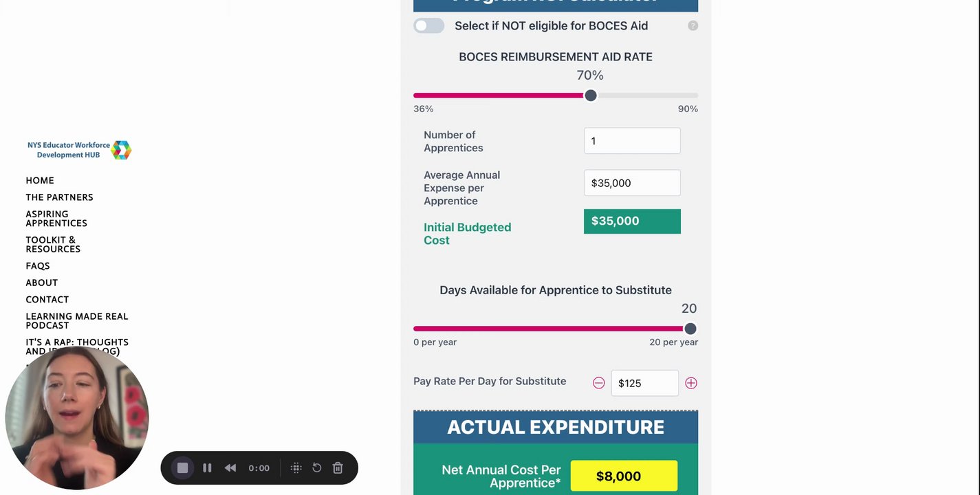
Task: Click the BOCES Aid help question mark
Action: click(x=693, y=26)
